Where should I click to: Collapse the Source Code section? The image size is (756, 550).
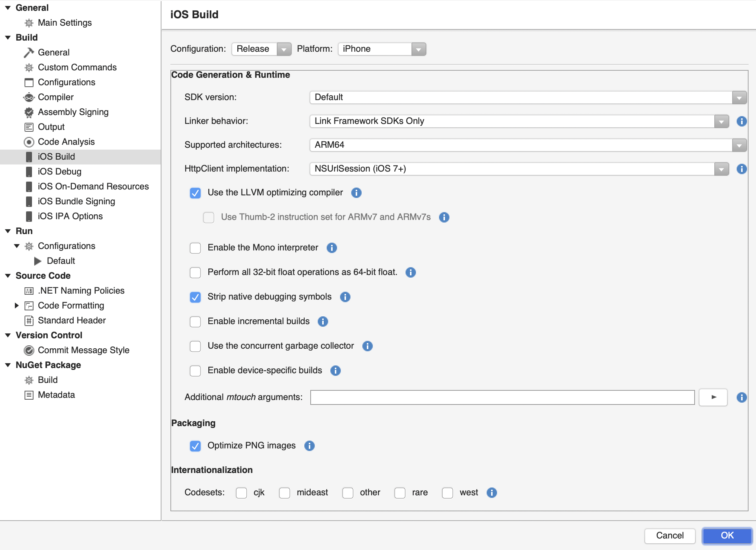(8, 276)
